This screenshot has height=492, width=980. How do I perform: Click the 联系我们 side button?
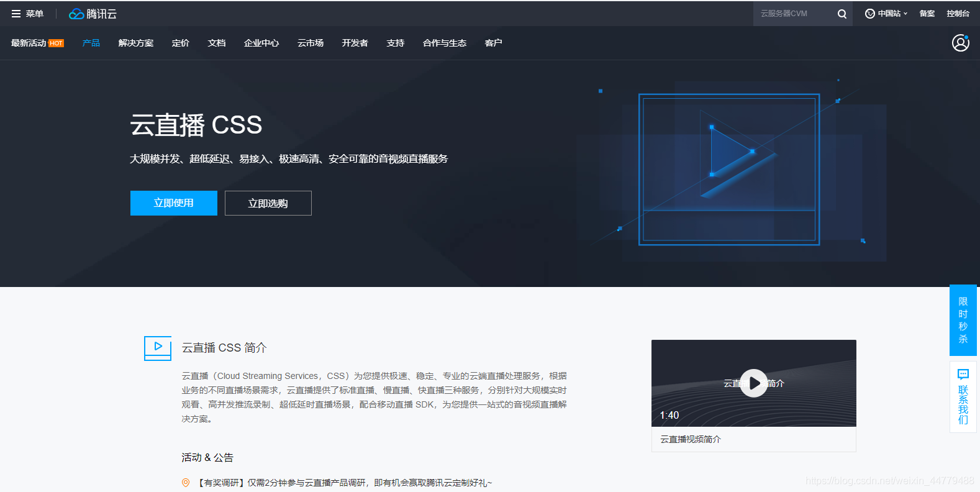(x=963, y=398)
